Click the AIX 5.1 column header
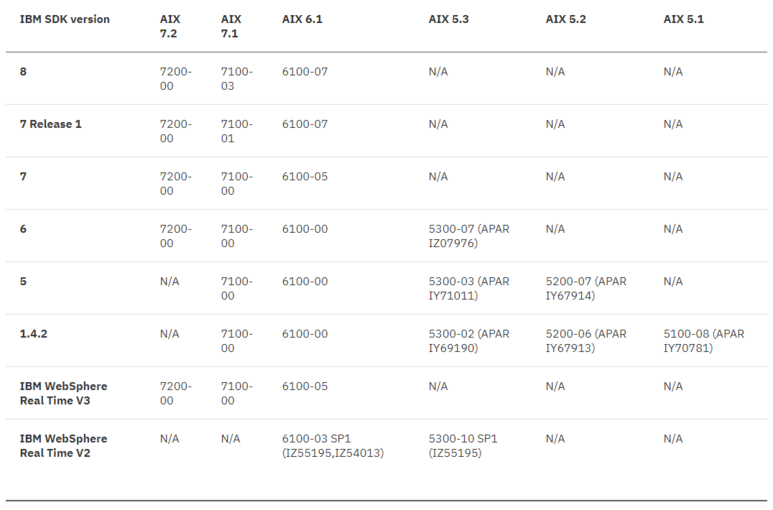 [x=683, y=19]
